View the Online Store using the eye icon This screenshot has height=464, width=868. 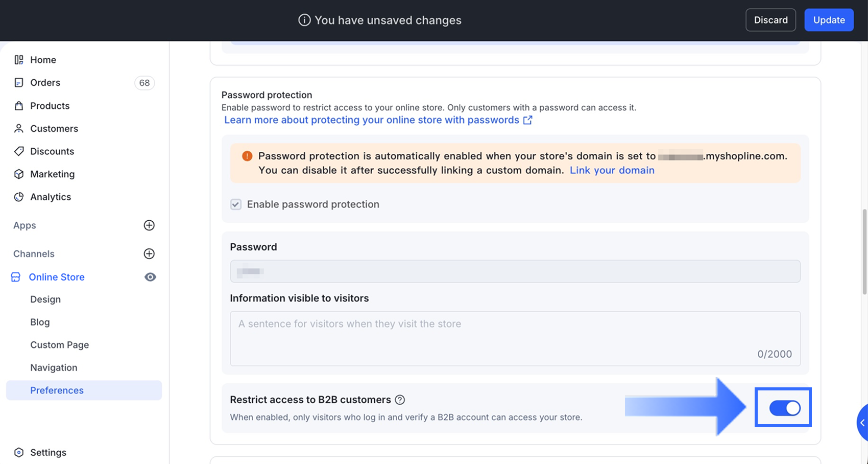tap(150, 277)
